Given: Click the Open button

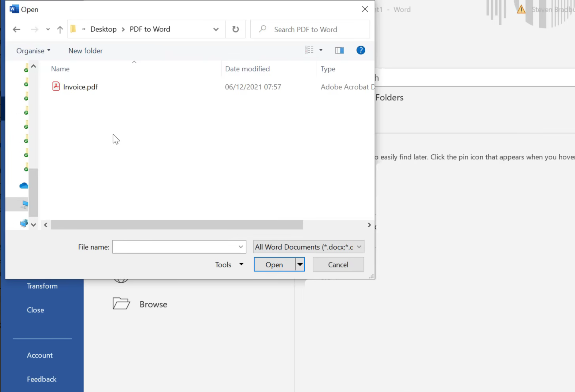Looking at the screenshot, I should [274, 265].
